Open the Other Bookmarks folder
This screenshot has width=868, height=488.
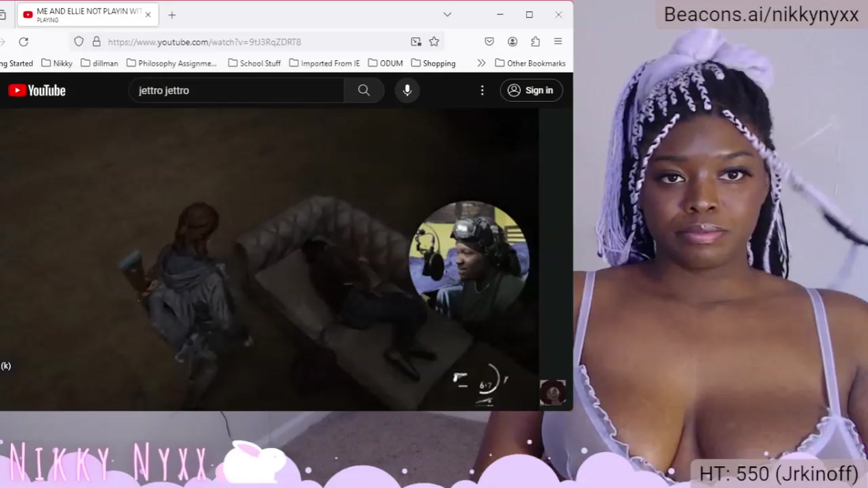pyautogui.click(x=530, y=63)
